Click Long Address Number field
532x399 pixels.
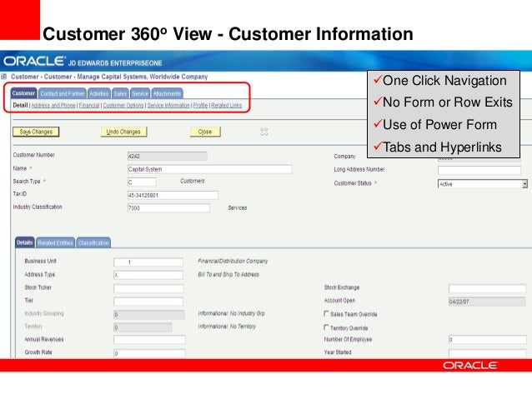(479, 170)
